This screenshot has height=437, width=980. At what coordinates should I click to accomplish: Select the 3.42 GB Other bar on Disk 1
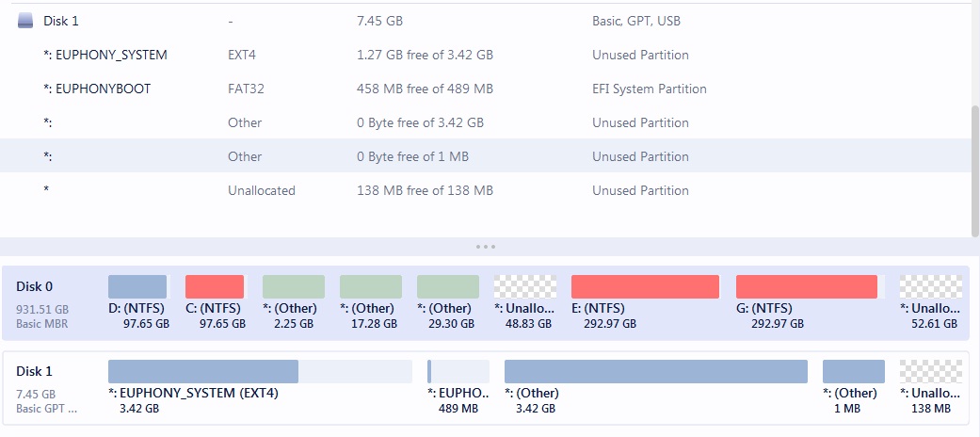[655, 371]
